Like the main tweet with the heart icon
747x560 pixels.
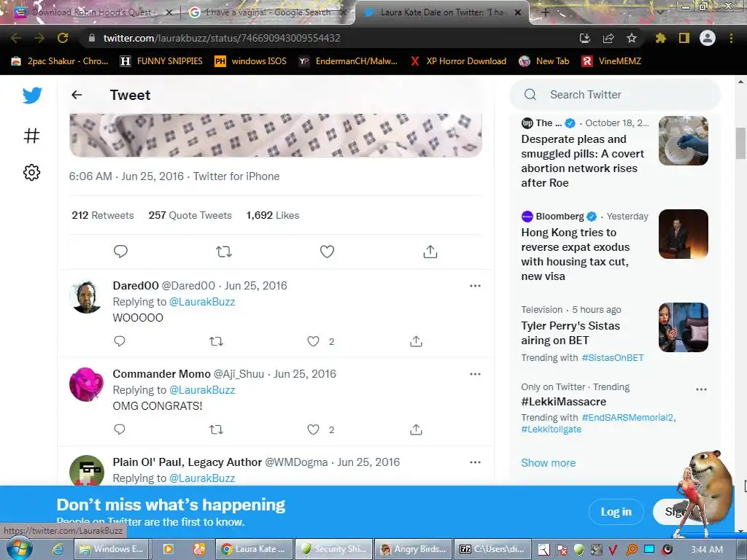tap(327, 252)
